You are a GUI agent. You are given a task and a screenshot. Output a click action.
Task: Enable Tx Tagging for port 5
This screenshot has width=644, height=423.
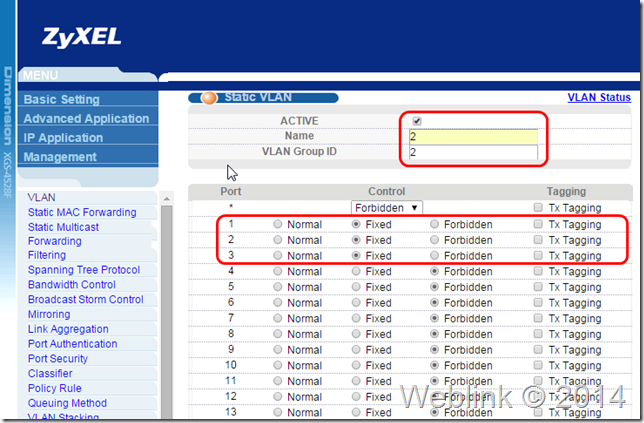point(538,287)
